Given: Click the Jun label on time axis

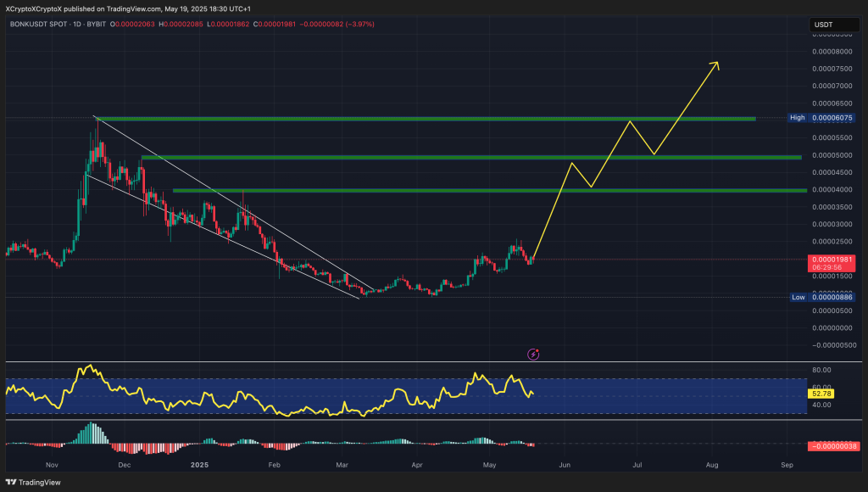Looking at the screenshot, I should [x=565, y=465].
